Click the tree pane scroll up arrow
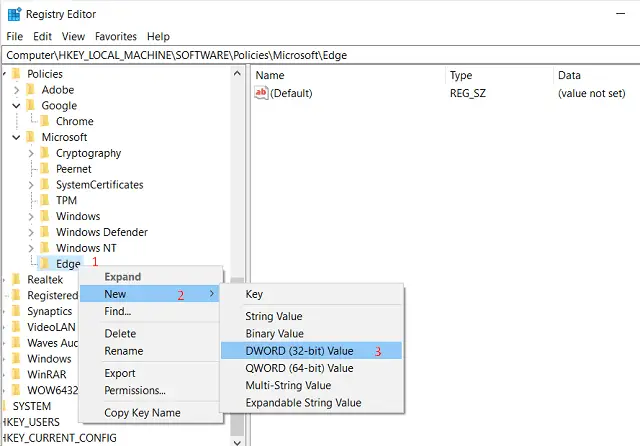Viewport: 640px width, 446px height. click(x=237, y=74)
